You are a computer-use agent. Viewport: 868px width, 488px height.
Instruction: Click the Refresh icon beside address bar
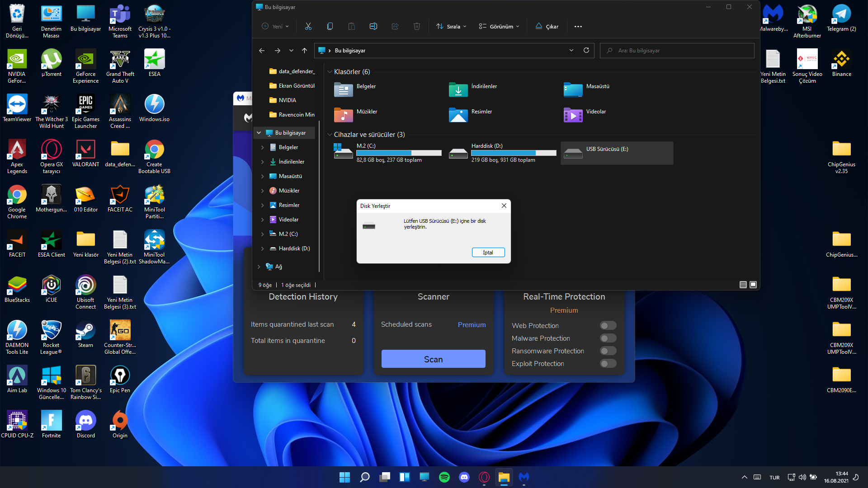point(586,50)
